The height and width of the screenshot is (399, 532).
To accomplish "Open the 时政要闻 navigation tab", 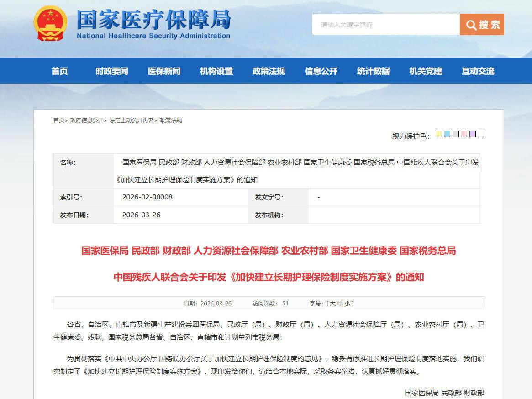I will [x=111, y=71].
